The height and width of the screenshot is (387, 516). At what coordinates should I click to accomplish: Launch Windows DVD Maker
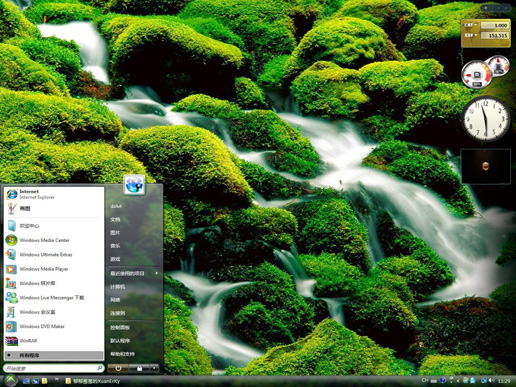point(53,326)
